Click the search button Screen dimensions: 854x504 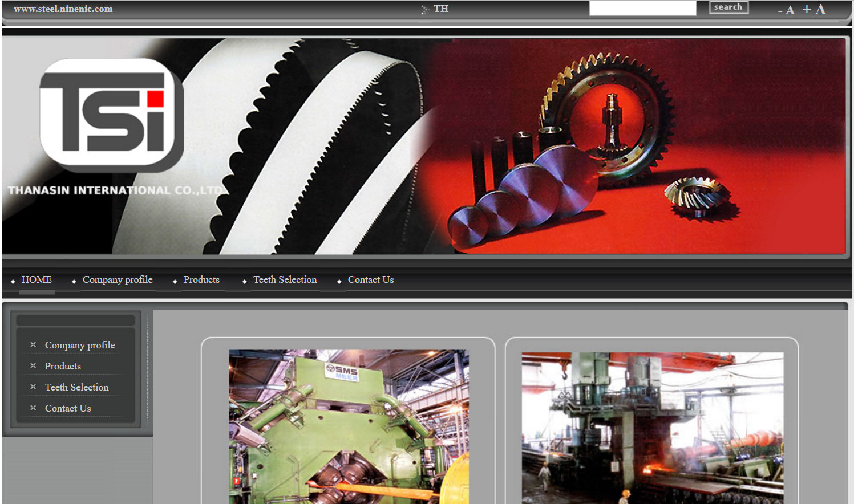pyautogui.click(x=728, y=7)
